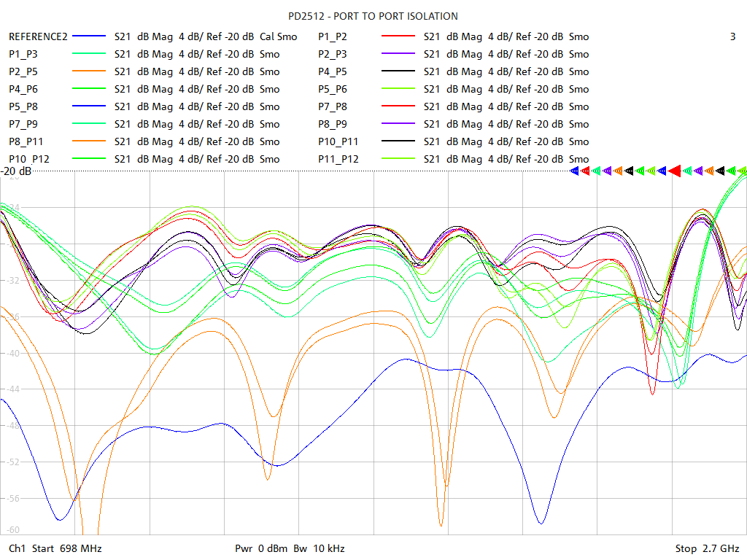Select the REFERENCE2 trace label
The width and height of the screenshot is (747, 560).
click(x=38, y=36)
